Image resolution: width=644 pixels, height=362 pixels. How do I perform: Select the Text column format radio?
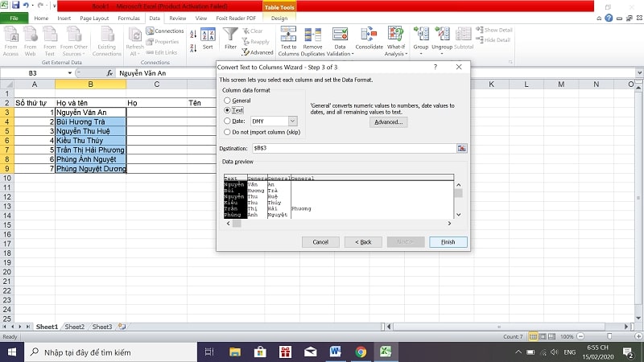[x=227, y=110]
